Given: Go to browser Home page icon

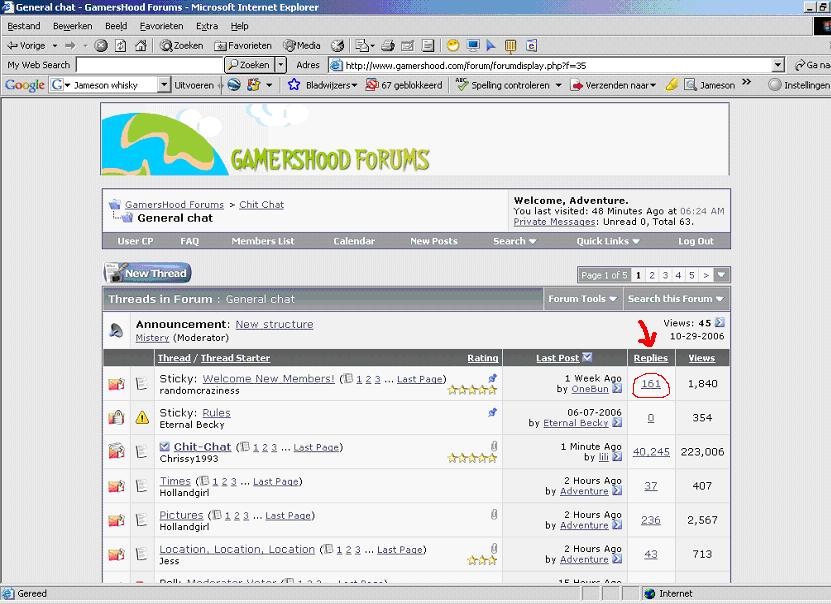Looking at the screenshot, I should pos(139,45).
